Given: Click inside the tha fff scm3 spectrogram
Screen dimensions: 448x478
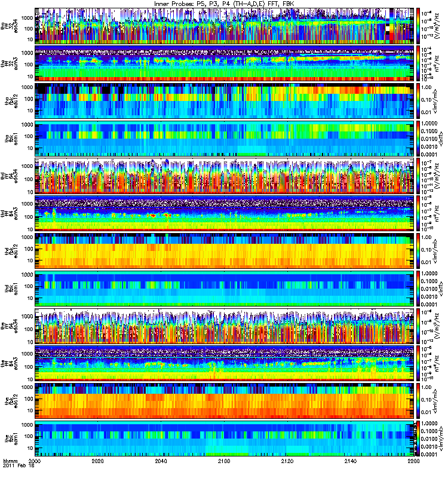Looking at the screenshot, I should [x=224, y=63].
